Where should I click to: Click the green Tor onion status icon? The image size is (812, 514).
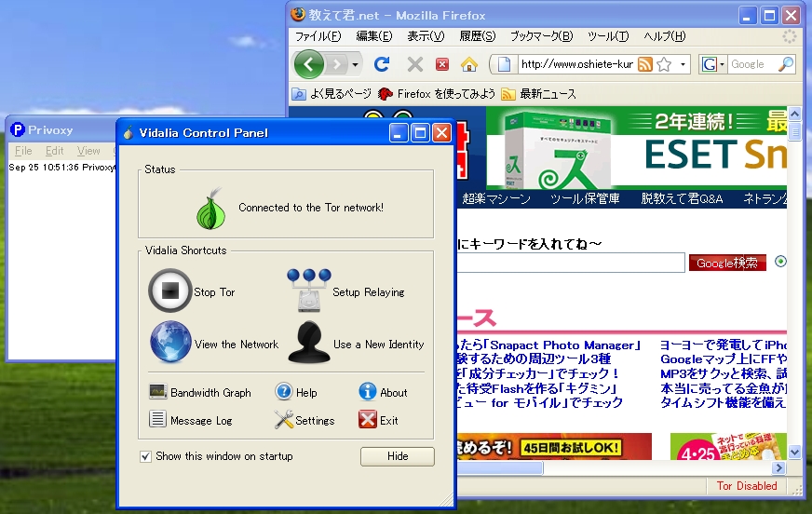point(211,208)
